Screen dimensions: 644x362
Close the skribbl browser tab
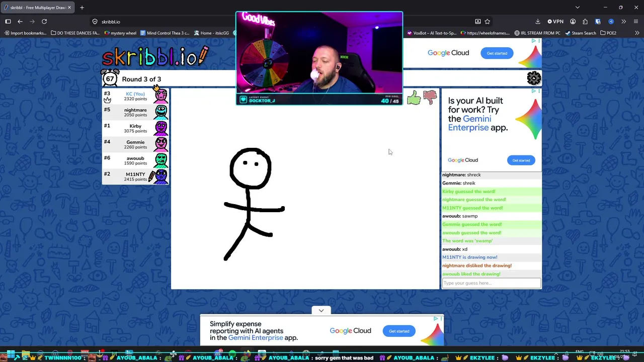(69, 8)
